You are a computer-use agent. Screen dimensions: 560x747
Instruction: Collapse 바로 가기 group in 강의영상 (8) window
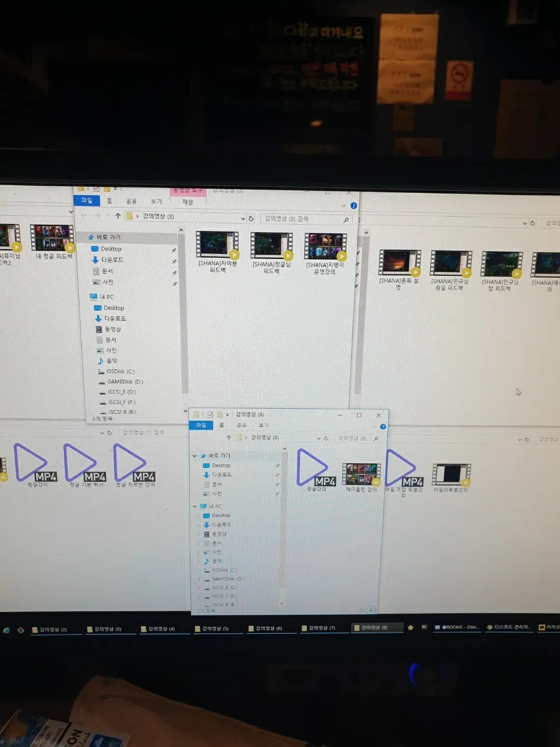click(194, 455)
